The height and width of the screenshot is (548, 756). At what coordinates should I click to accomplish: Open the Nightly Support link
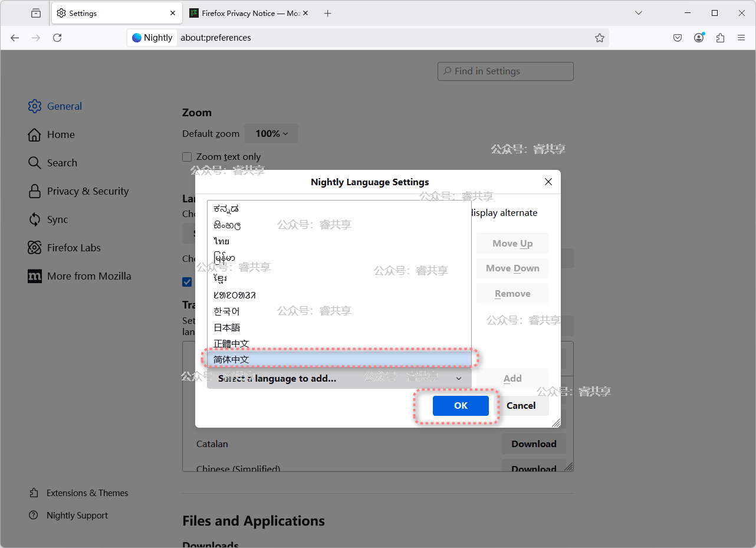(68, 516)
